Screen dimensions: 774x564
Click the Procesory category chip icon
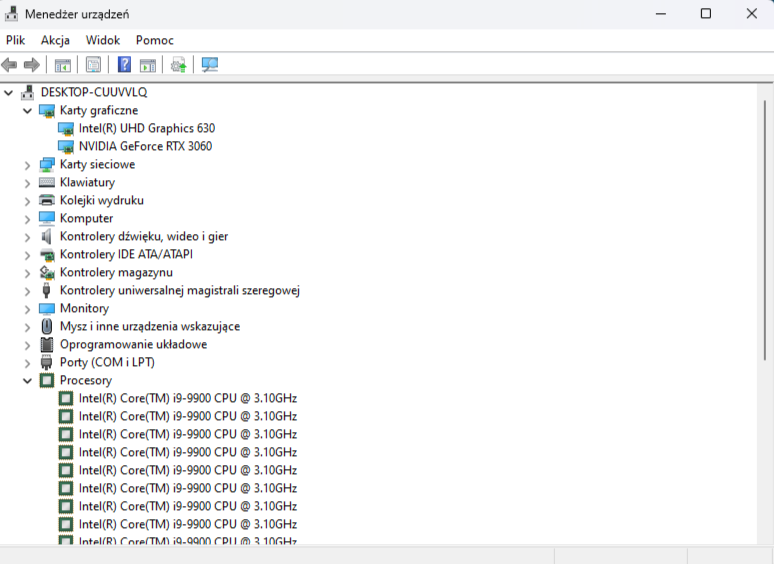coord(47,380)
